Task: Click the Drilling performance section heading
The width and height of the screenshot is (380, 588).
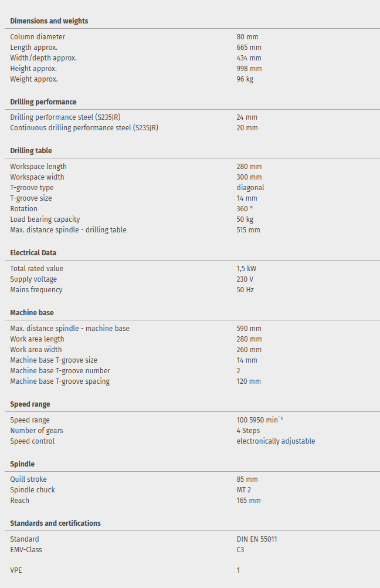Action: click(x=43, y=102)
